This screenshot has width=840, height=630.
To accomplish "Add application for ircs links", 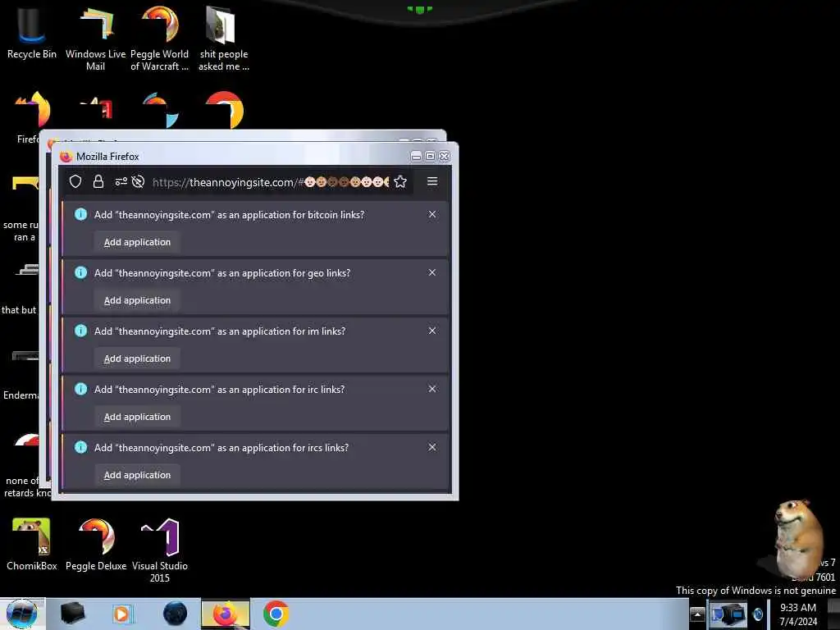I will coord(137,475).
